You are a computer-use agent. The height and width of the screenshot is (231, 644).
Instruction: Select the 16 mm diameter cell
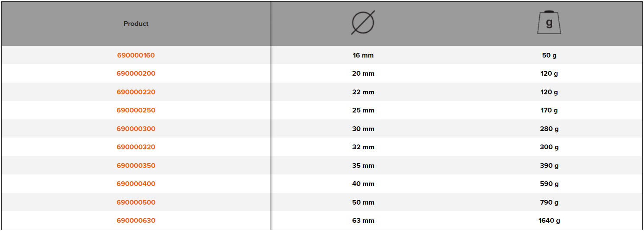click(x=363, y=55)
